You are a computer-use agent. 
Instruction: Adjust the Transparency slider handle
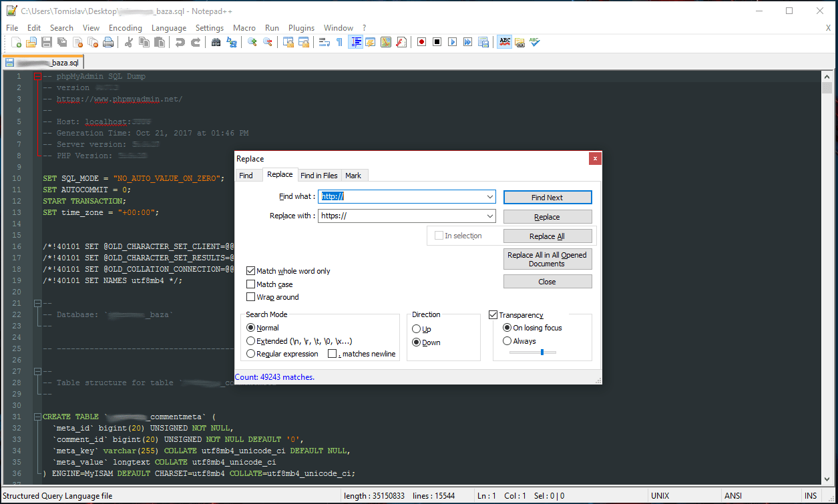click(x=542, y=352)
